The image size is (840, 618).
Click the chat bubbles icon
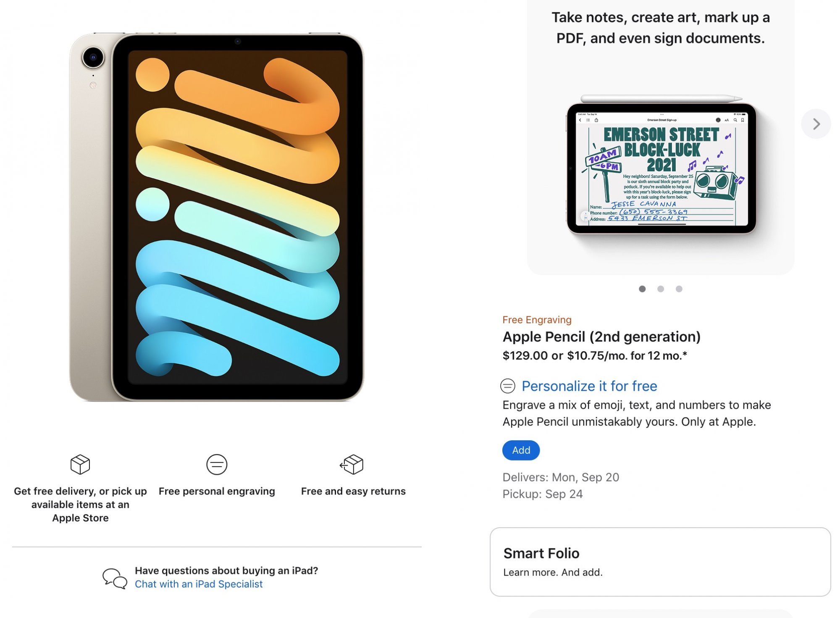click(115, 578)
